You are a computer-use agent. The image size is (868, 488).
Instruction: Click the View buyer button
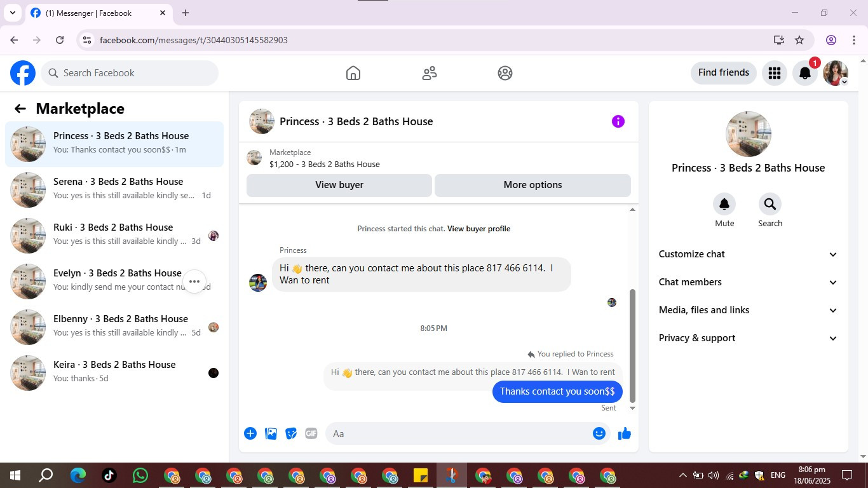pos(339,185)
